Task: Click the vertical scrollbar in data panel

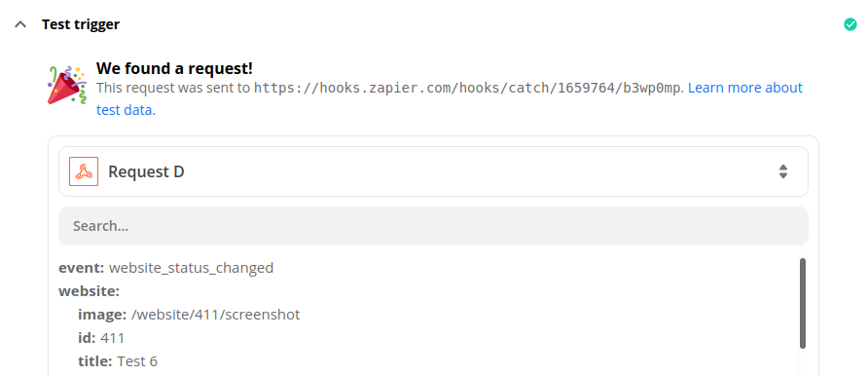Action: point(803,303)
